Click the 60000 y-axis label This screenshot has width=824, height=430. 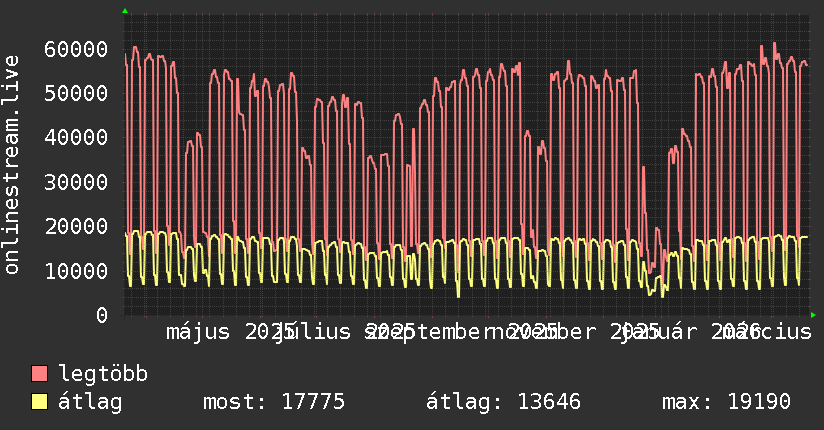(76, 49)
